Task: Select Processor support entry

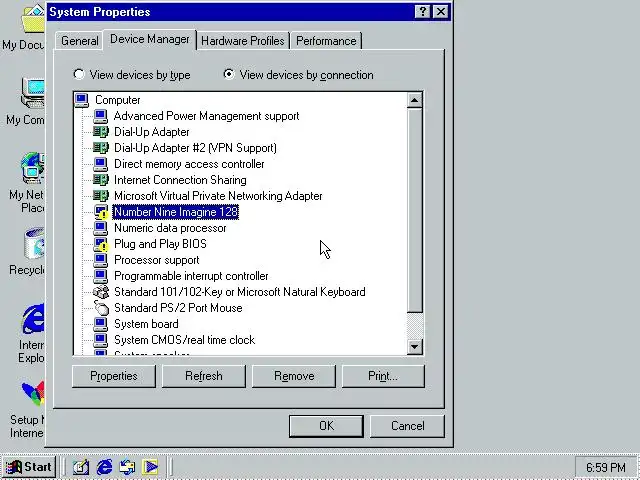Action: [x=156, y=260]
